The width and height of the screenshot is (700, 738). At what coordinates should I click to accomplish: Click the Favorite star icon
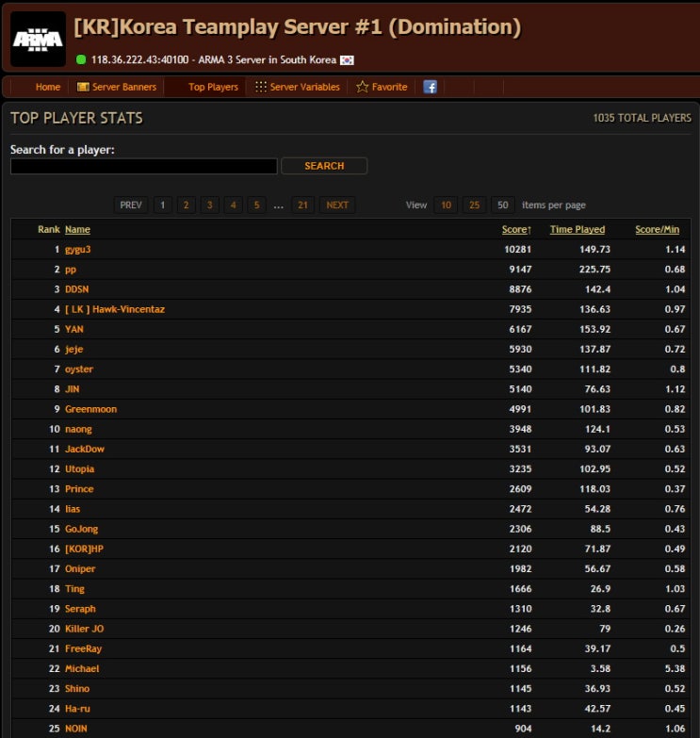coord(362,87)
